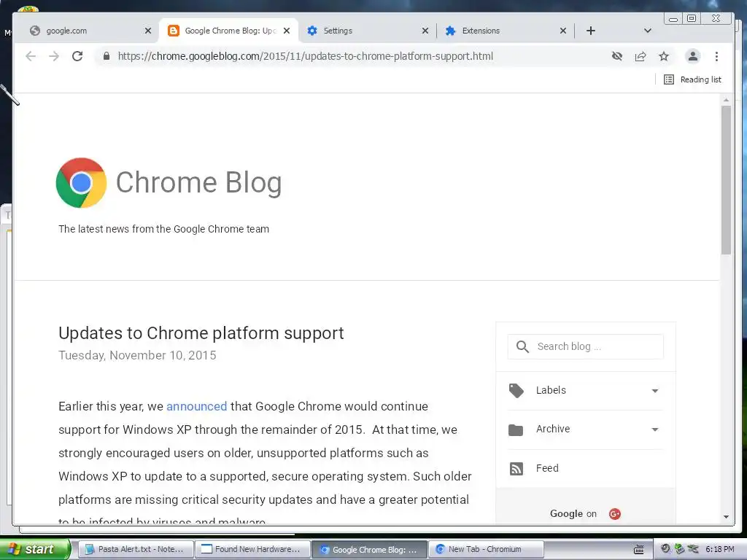Open the Feed link
Viewport: 747px width, 560px height.
click(x=547, y=468)
